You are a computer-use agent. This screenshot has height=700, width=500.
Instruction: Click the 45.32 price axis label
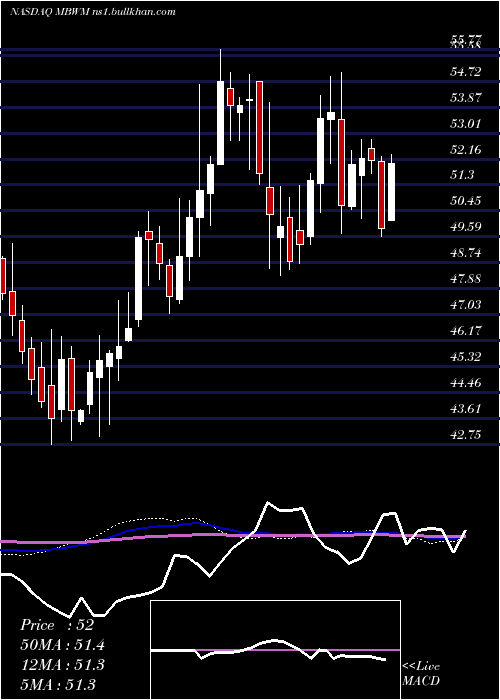coord(466,357)
